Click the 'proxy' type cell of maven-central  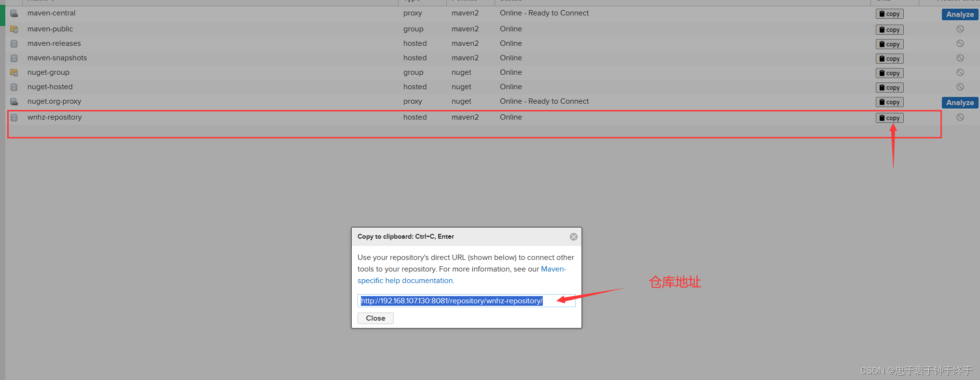click(x=413, y=13)
